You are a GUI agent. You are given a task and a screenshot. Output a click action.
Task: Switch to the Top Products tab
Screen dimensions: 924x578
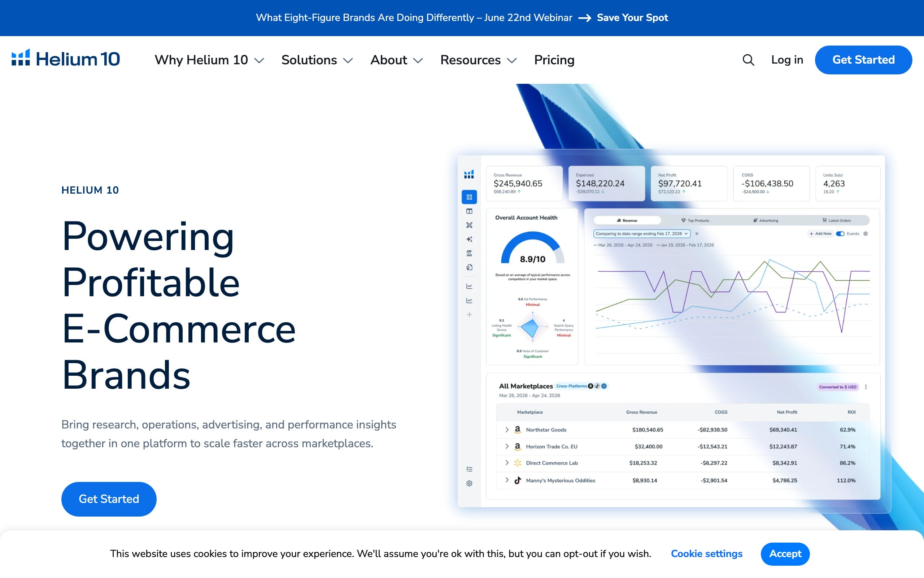[x=695, y=220]
